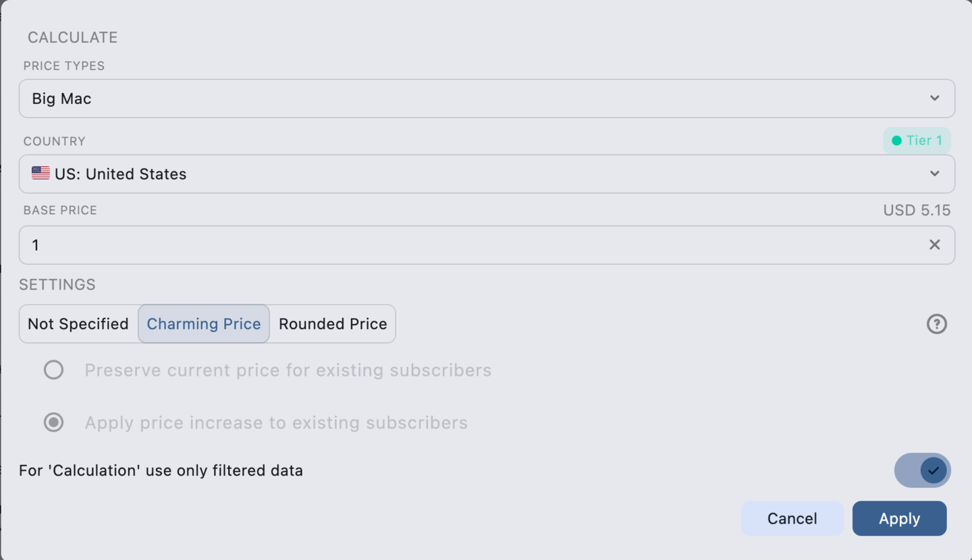The width and height of the screenshot is (972, 560).
Task: Click the Tier 1 badge
Action: coord(917,140)
